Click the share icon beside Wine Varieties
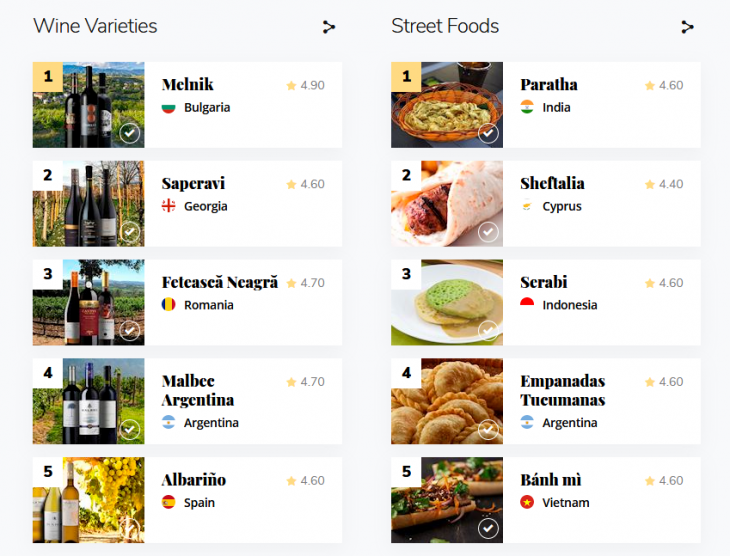 tap(329, 27)
